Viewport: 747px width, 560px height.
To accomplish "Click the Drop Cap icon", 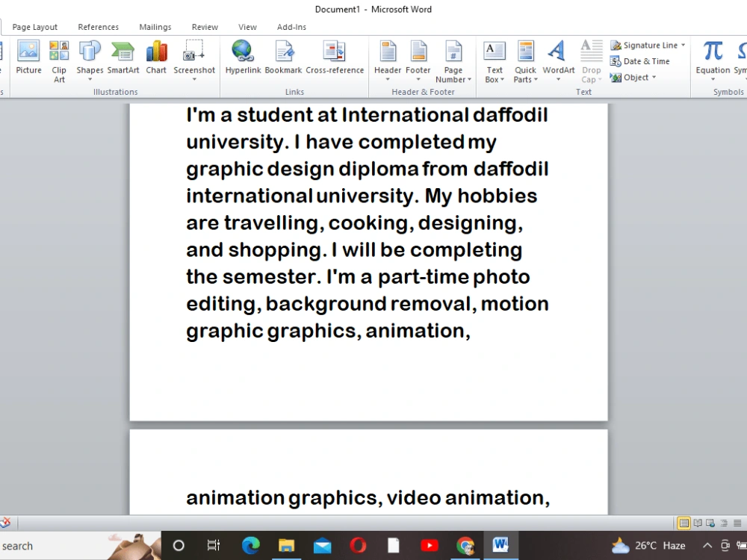I will click(591, 52).
